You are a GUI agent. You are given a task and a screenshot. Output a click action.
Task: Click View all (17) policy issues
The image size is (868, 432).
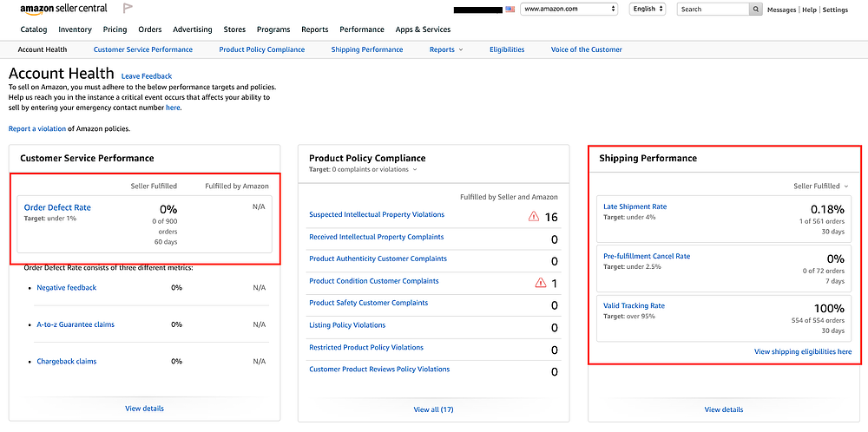click(433, 409)
